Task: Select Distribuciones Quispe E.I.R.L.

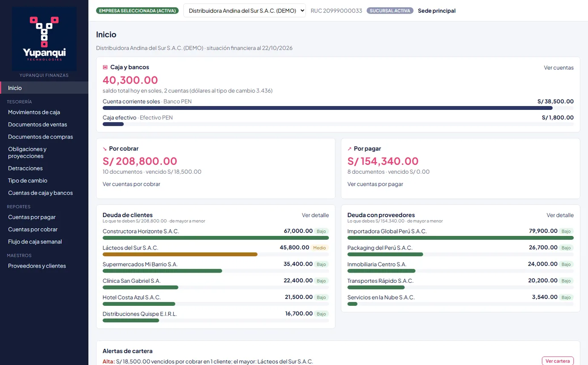Action: 216,317
